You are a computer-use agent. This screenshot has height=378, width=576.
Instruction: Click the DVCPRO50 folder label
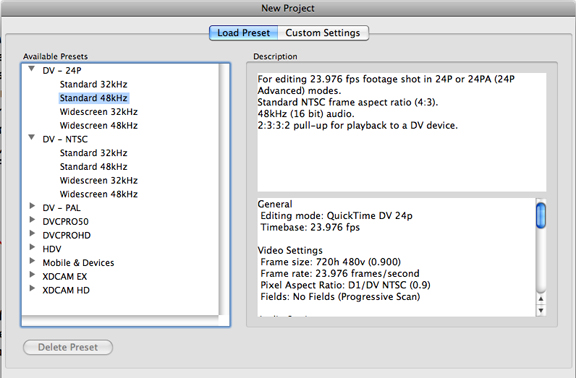[65, 222]
